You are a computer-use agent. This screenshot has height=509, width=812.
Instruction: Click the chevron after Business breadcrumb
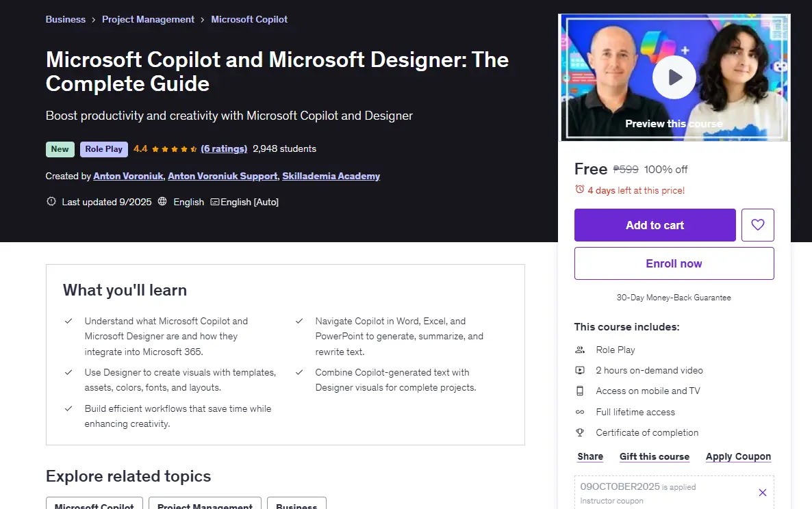click(x=94, y=20)
